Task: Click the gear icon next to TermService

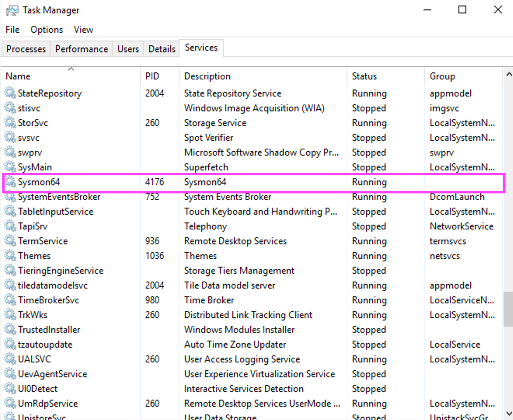Action: [x=10, y=241]
